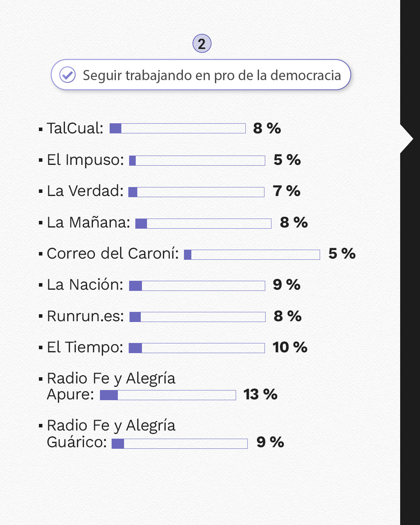
Task: Click the El Impuso progress bar
Action: click(x=197, y=161)
